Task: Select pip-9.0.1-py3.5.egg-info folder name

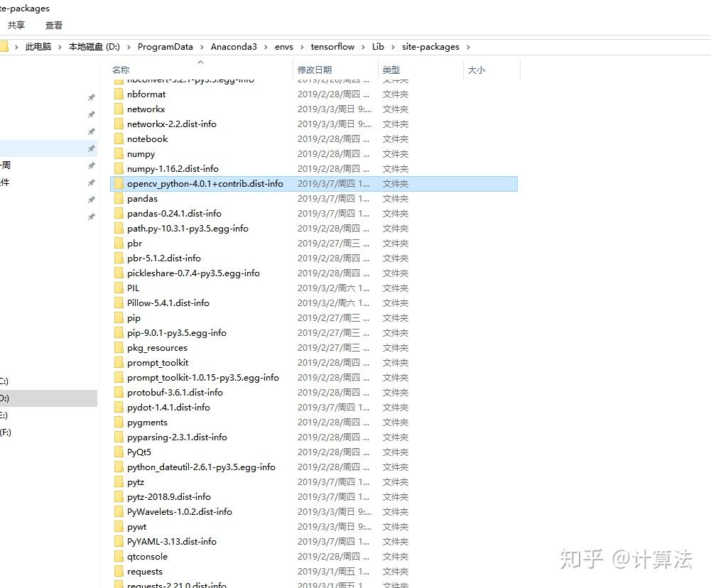Action: point(176,333)
